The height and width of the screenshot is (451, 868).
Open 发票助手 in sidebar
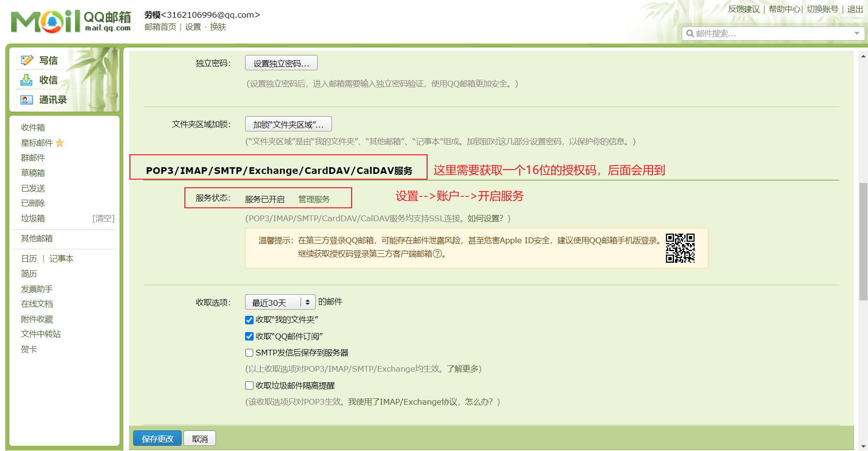point(37,289)
